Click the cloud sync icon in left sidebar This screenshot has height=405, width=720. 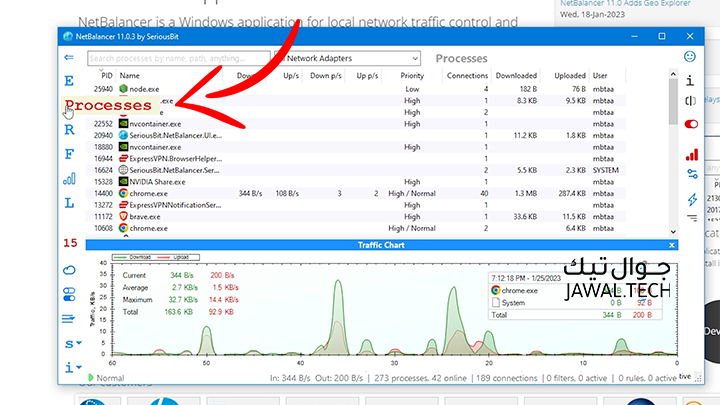pyautogui.click(x=69, y=269)
